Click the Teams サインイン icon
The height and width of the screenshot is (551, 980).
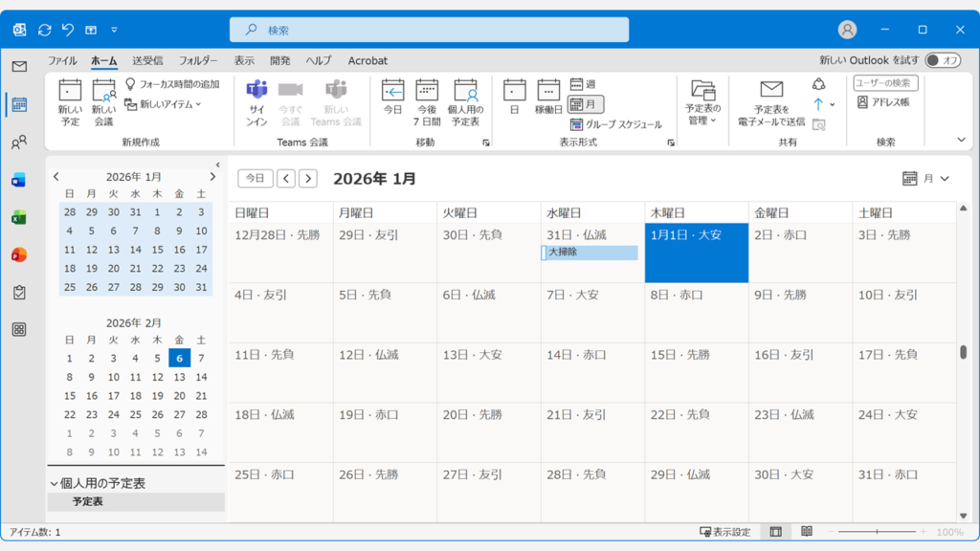tap(256, 99)
